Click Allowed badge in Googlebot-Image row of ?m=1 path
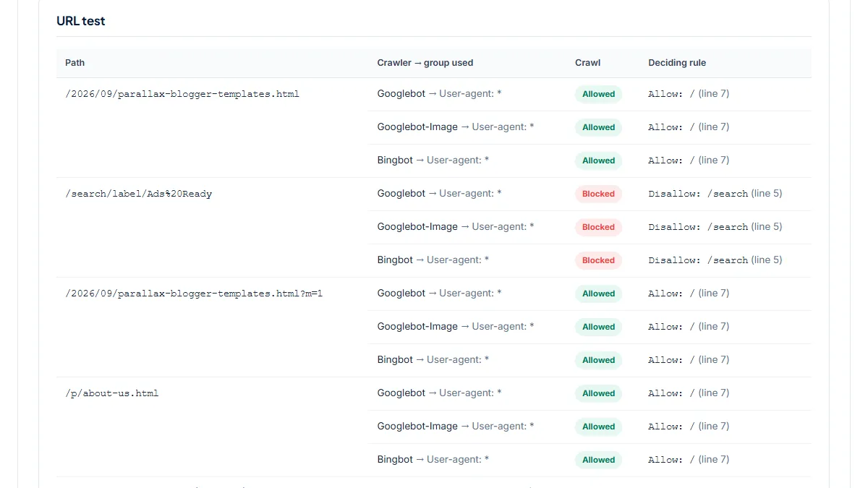 point(598,327)
